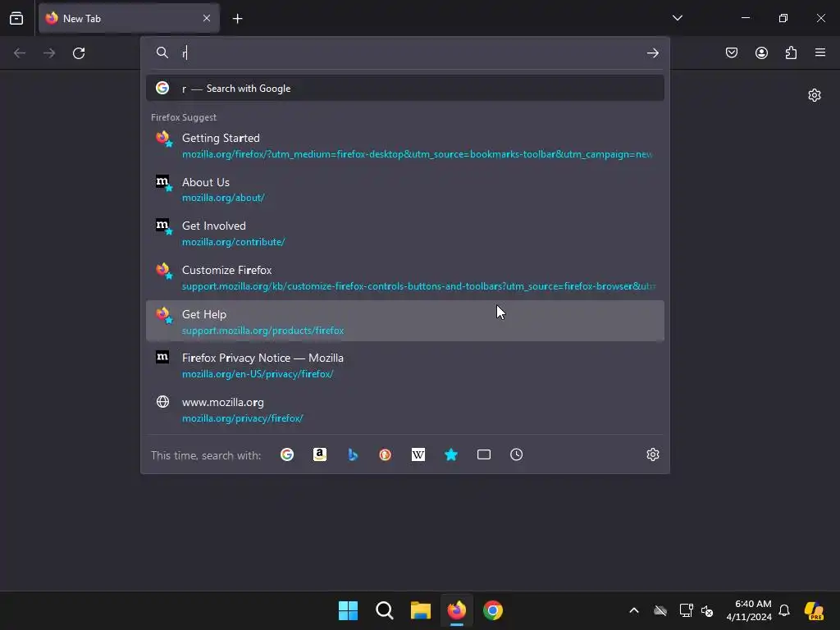Image resolution: width=840 pixels, height=630 pixels.
Task: Open Windows taskbar search
Action: coord(384,610)
